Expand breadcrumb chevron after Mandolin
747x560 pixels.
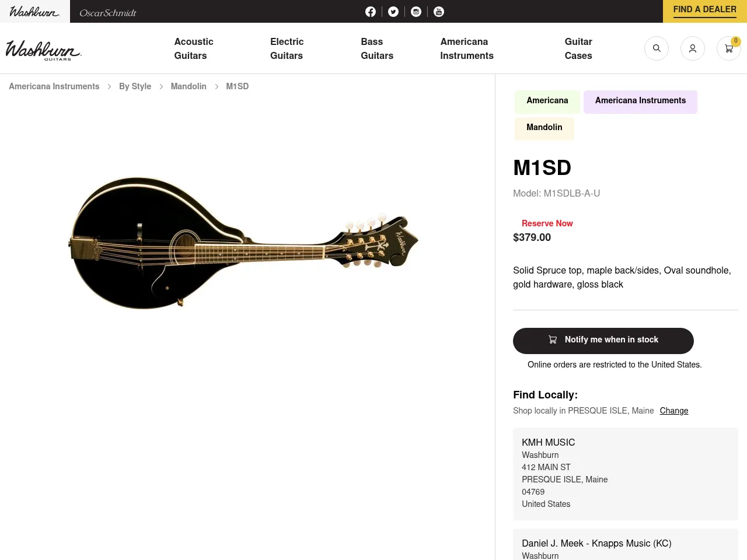click(216, 86)
